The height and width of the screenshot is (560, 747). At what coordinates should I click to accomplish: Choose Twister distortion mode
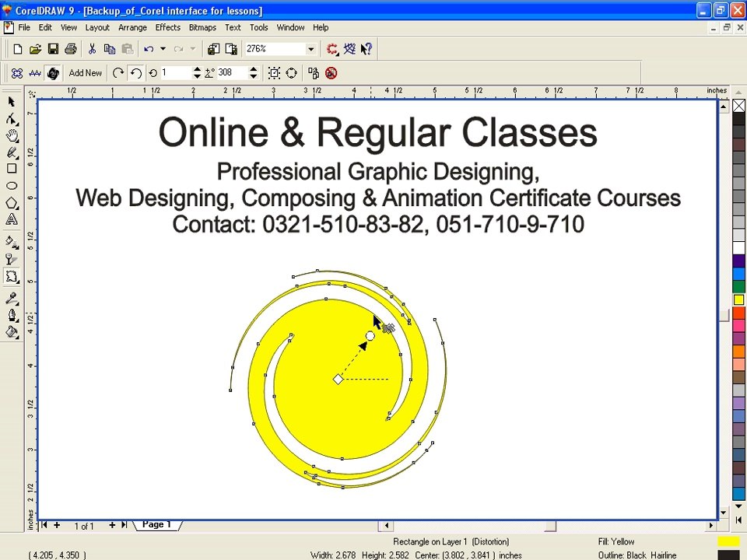point(53,73)
